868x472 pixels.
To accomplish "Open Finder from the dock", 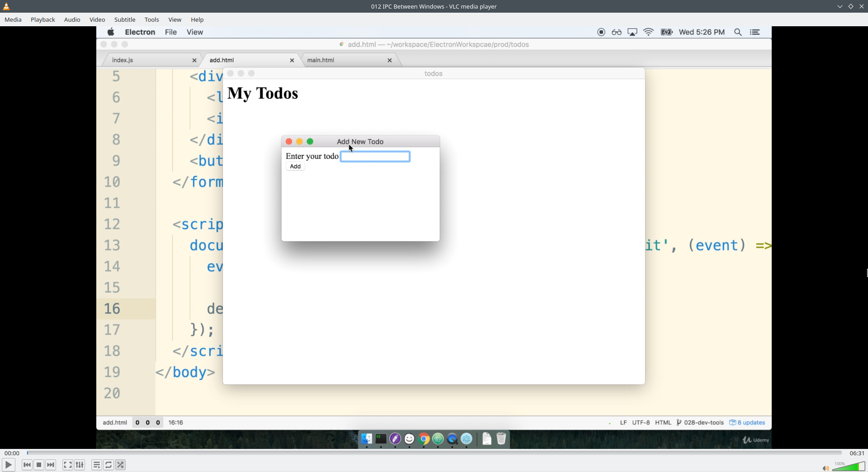I will [367, 439].
